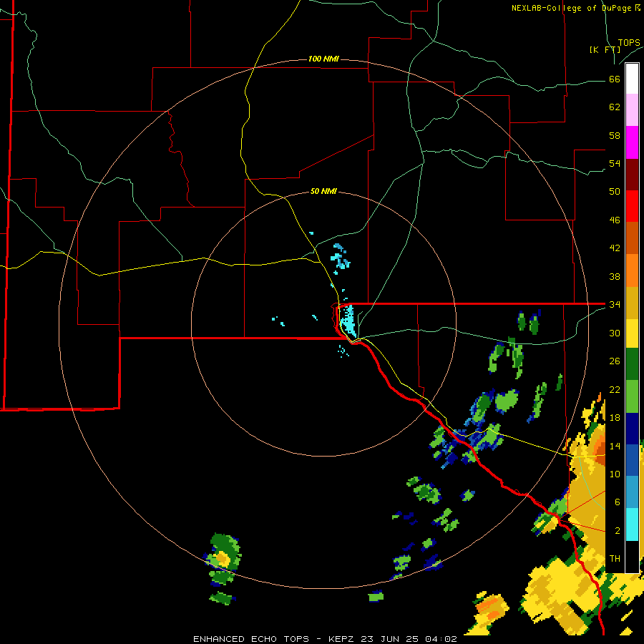Pick the navy blue legend swatch
This screenshot has height=644, width=644.
point(632,429)
